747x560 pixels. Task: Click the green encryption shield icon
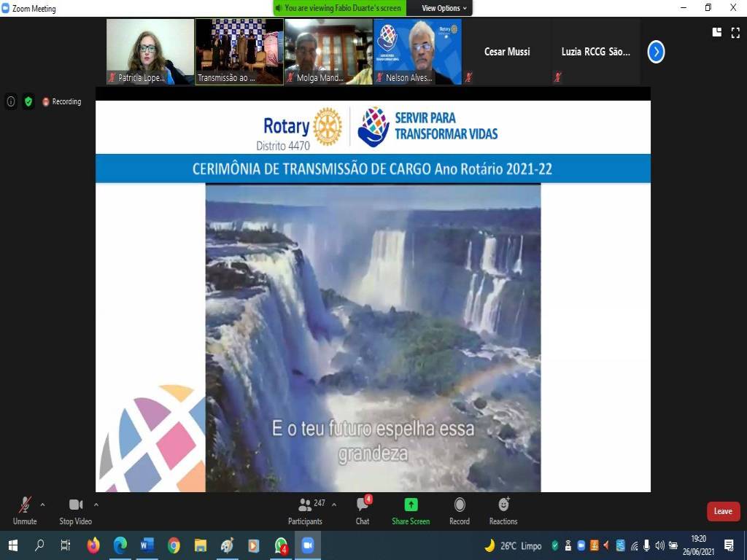[28, 101]
